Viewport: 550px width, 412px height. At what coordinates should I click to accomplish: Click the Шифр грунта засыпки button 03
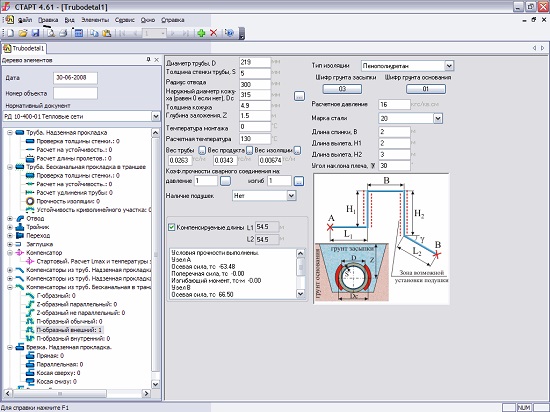pos(342,89)
